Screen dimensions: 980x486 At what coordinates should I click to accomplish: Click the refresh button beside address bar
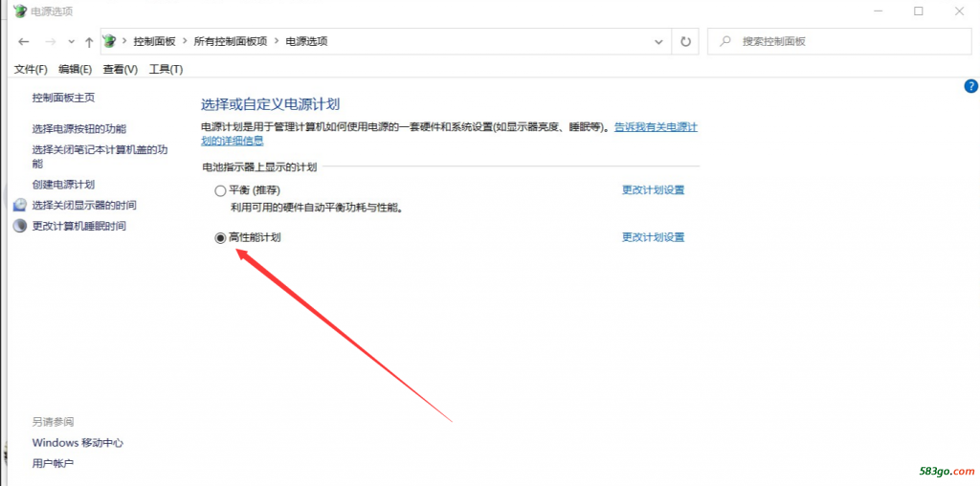pos(685,42)
